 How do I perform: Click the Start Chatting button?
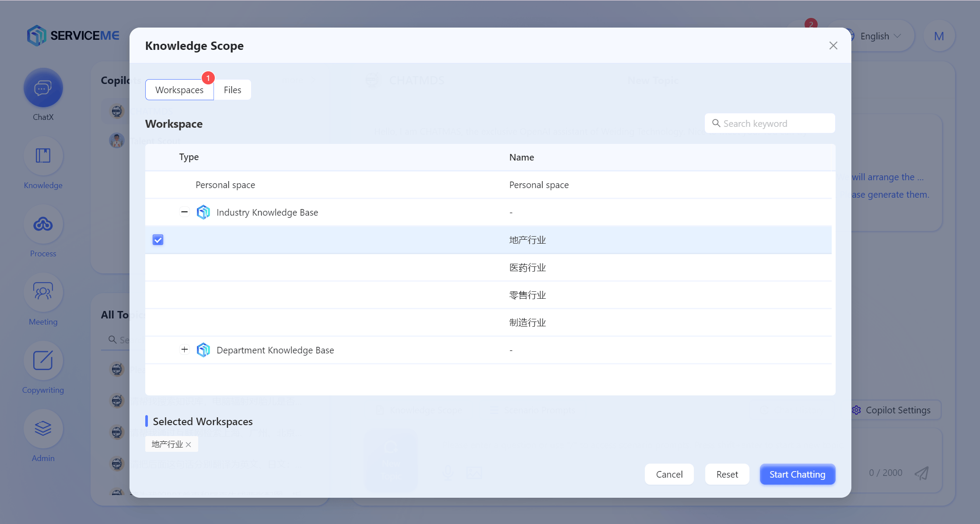coord(797,475)
